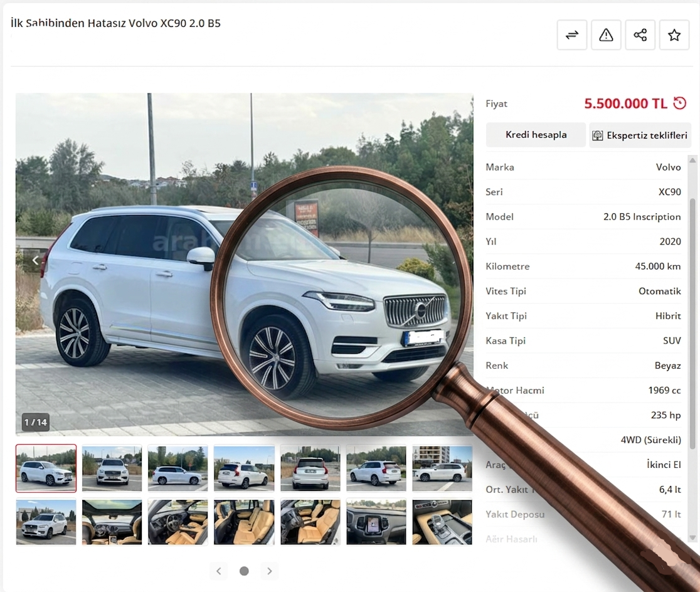Open the steering wheel interior thumbnail
Viewport: 700px width, 592px height.
(178, 522)
